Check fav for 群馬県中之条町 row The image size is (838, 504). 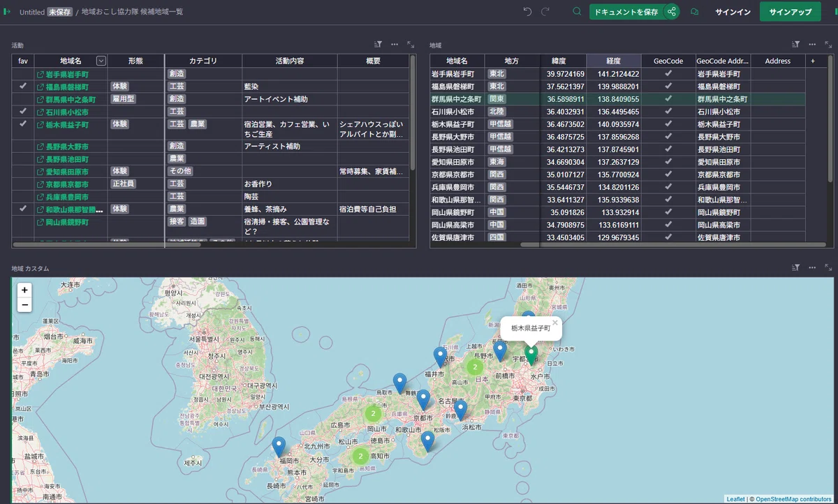point(23,99)
